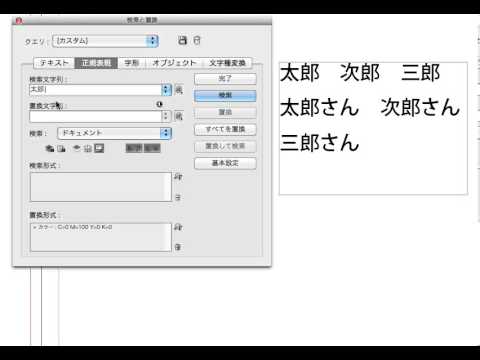This screenshot has width=480, height=360.
Task: Click the word 三郎 in the document's first line
Action: (x=421, y=73)
